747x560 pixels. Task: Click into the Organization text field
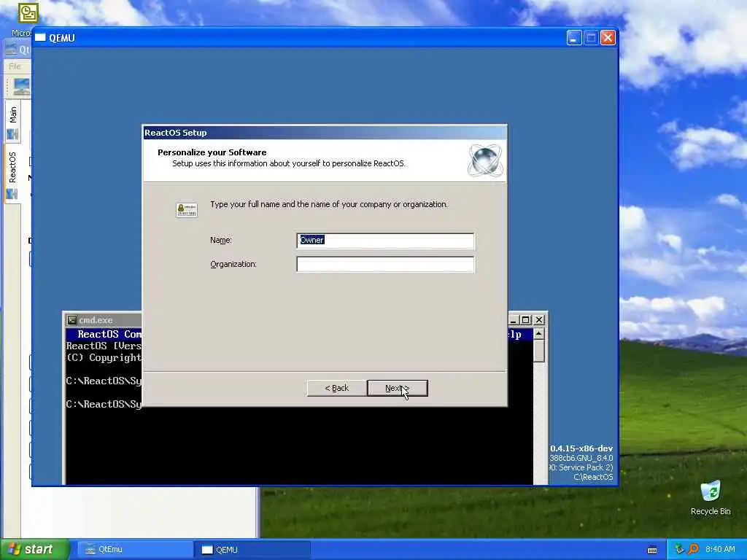click(x=385, y=264)
